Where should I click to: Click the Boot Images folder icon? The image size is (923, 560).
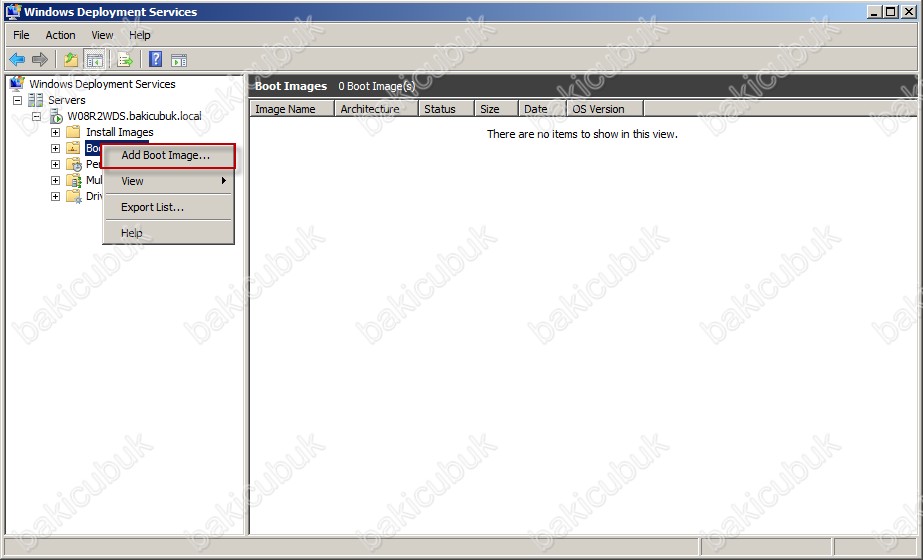(x=73, y=148)
